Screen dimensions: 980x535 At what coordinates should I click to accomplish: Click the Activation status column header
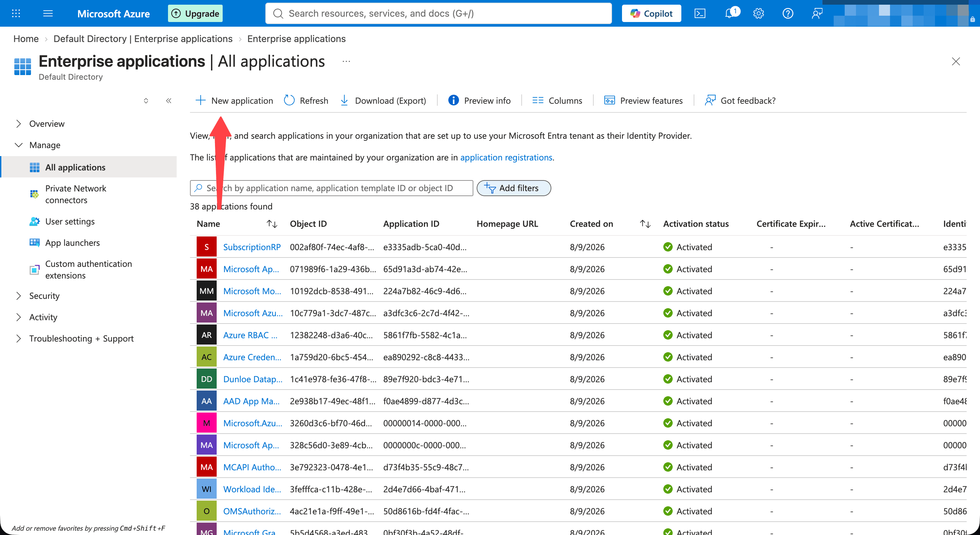[x=696, y=224]
